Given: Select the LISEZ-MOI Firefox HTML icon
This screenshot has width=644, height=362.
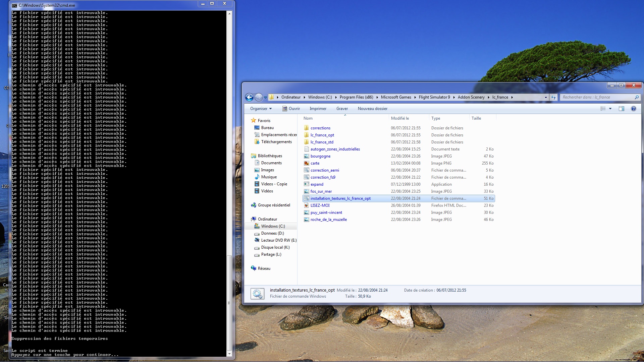Looking at the screenshot, I should [306, 205].
